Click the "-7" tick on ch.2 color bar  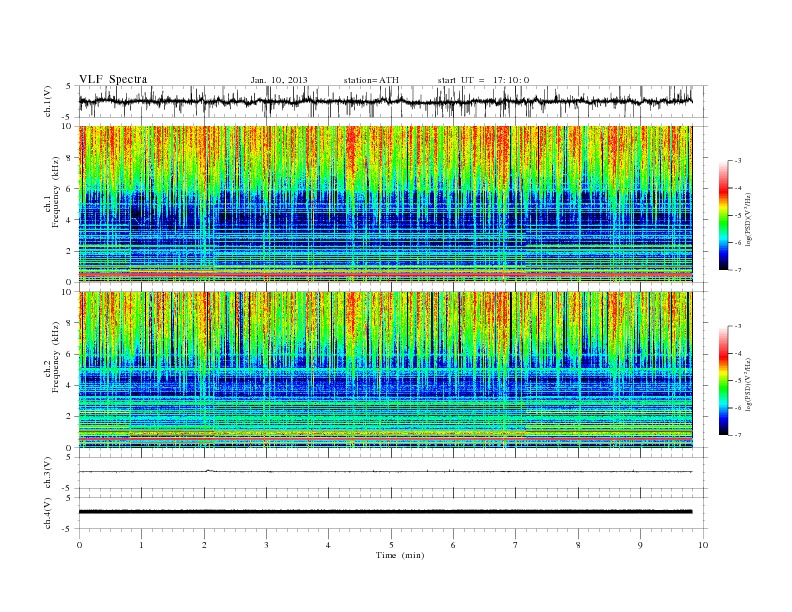[738, 435]
